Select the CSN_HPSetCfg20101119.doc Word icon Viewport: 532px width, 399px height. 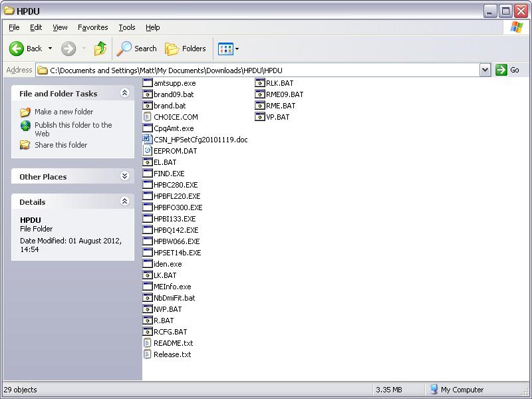click(148, 140)
